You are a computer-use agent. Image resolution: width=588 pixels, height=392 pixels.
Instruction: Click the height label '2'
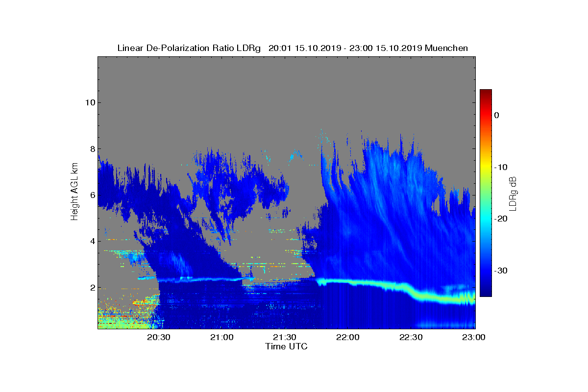pyautogui.click(x=92, y=288)
